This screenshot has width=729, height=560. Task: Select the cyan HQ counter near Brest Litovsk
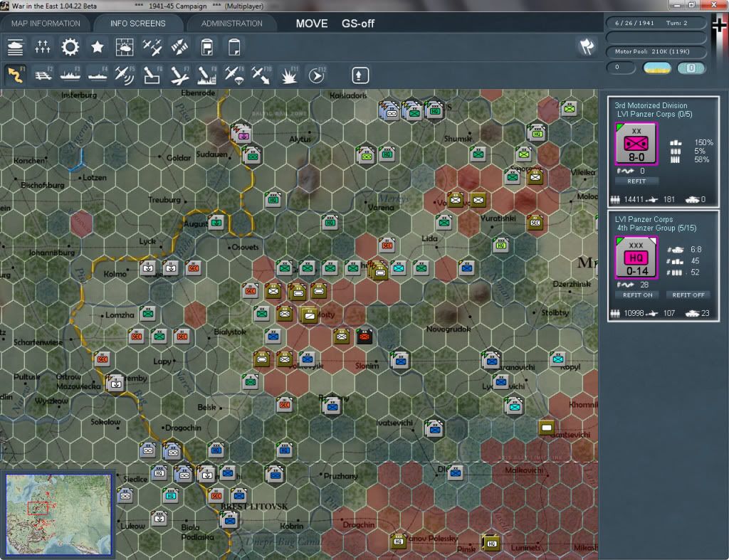pyautogui.click(x=171, y=495)
